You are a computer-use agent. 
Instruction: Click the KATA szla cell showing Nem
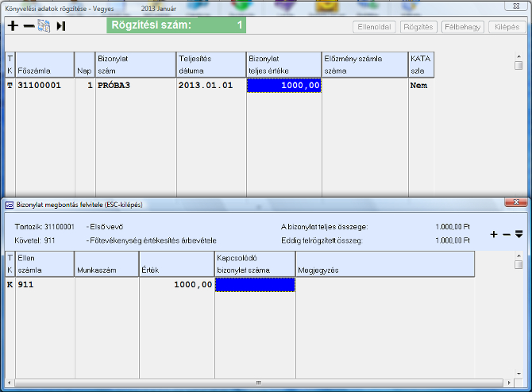coord(420,86)
